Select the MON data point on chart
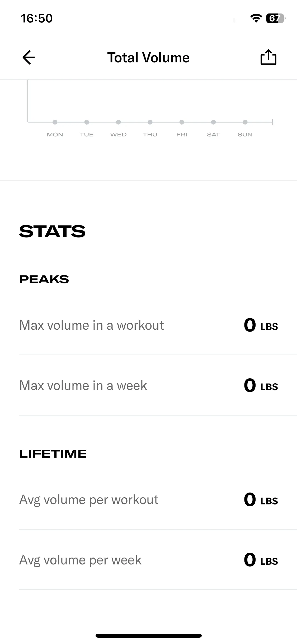297x644 pixels. click(x=55, y=122)
